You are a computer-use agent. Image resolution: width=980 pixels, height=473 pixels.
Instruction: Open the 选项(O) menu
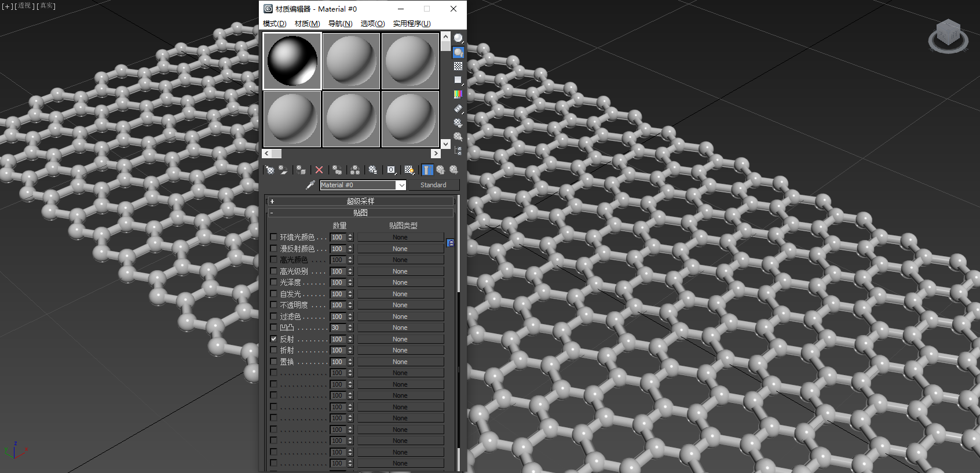(x=373, y=24)
